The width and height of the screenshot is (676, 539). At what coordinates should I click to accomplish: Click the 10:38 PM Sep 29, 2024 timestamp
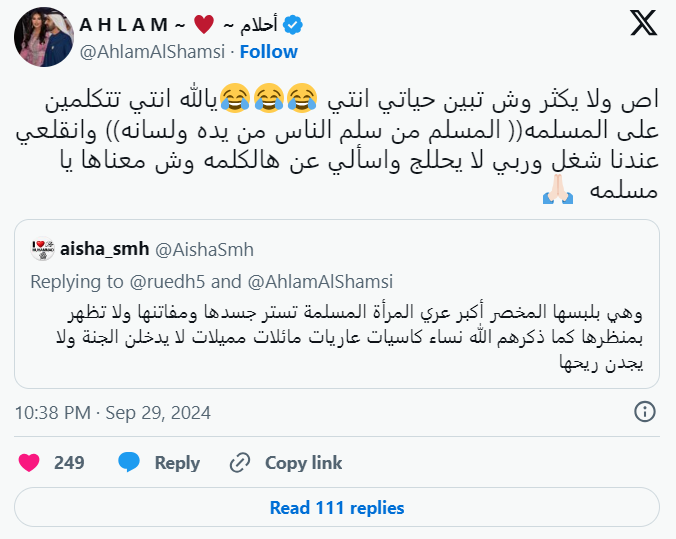[x=113, y=413]
